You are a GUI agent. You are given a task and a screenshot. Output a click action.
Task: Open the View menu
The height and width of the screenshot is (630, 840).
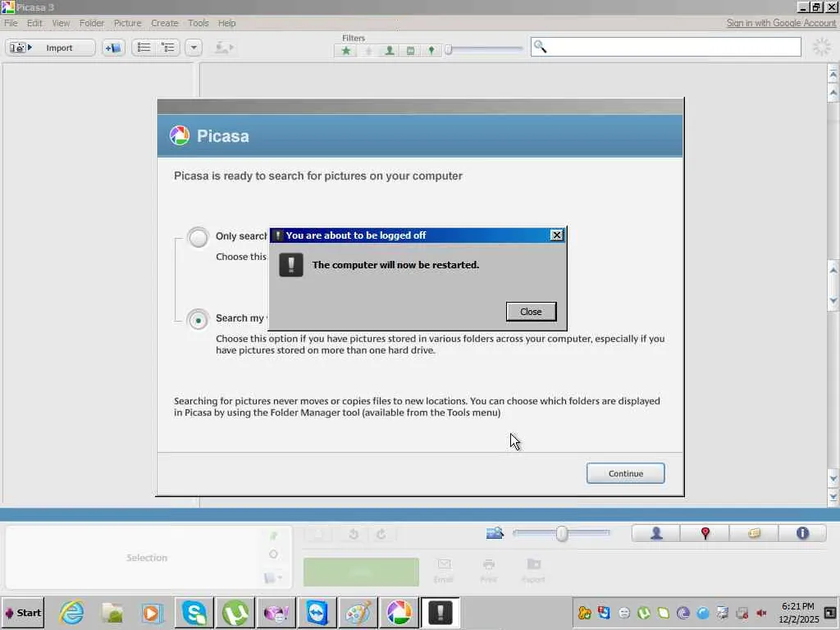(61, 23)
